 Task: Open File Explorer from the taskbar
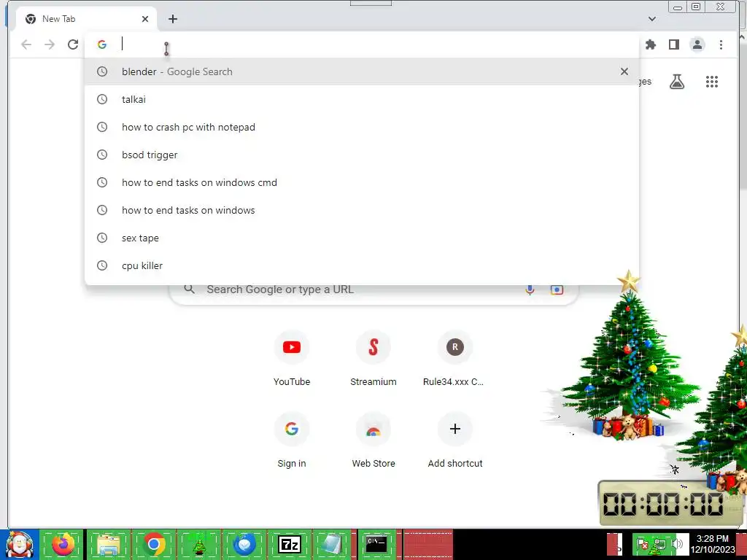(x=108, y=544)
